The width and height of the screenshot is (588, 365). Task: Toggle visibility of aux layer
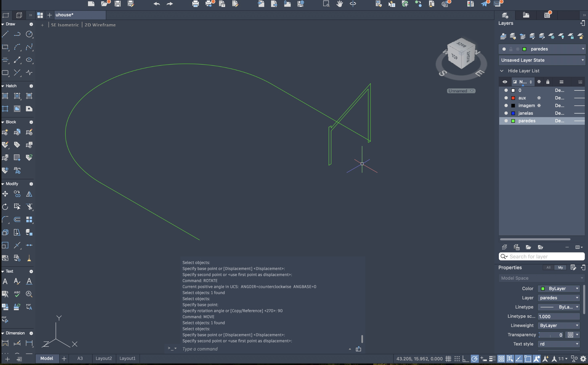tap(506, 98)
